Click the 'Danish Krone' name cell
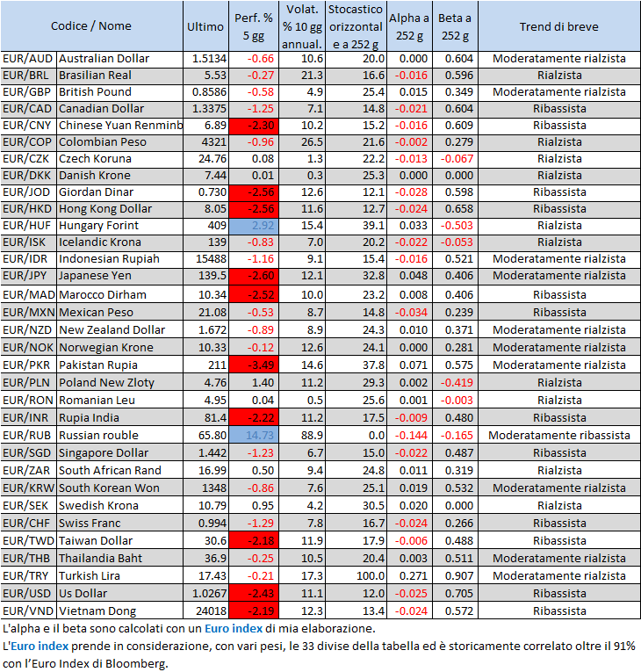This screenshot has width=641, height=672. (120, 176)
